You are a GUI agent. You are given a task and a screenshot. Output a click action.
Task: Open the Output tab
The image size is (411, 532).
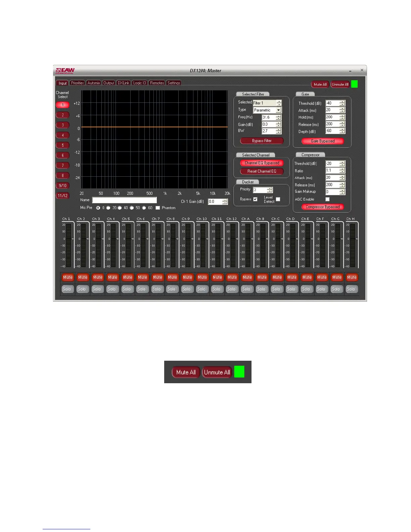109,83
